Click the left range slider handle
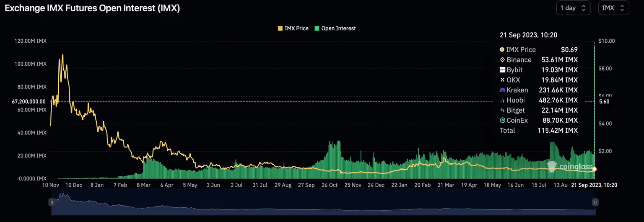The image size is (644, 222). pos(52,202)
